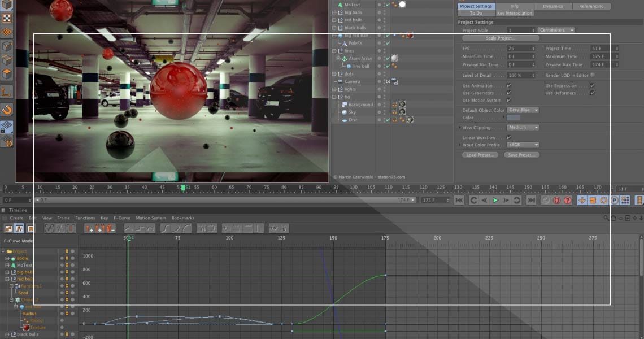
Task: Open the Input Color Profile sRGB dropdown
Action: [523, 145]
